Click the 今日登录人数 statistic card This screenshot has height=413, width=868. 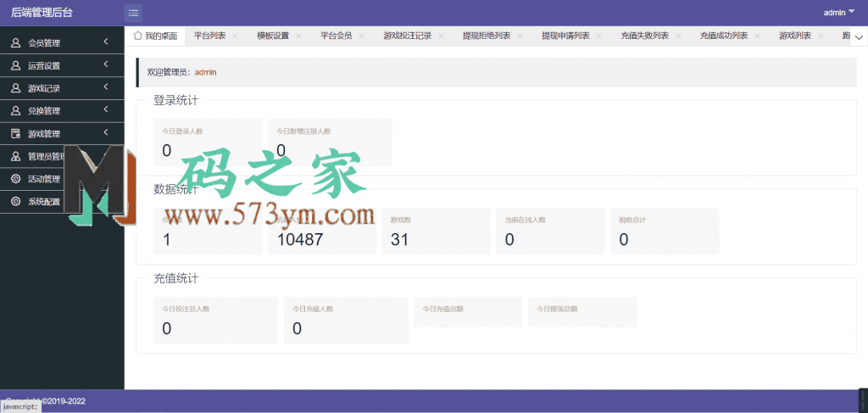[208, 142]
